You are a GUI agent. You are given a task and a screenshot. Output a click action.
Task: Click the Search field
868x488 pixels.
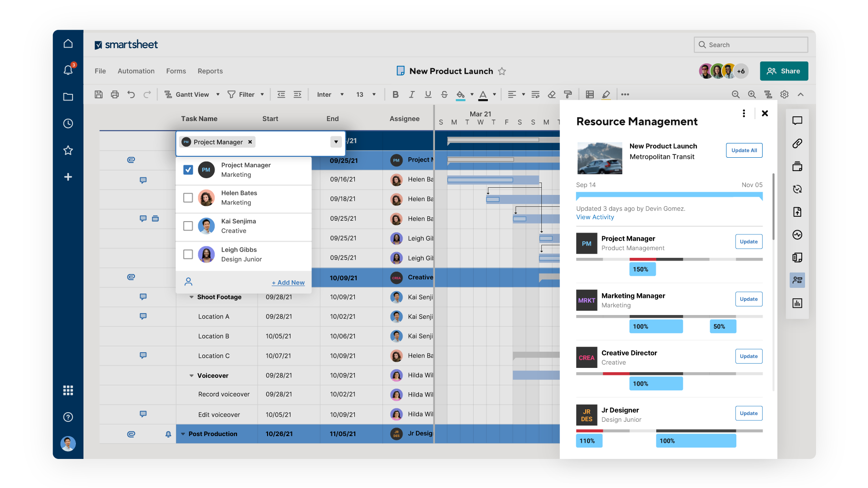click(x=751, y=44)
